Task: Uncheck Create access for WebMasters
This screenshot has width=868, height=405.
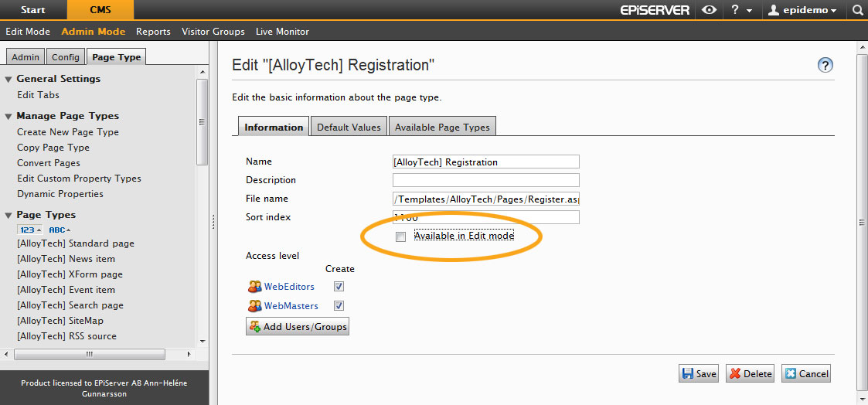Action: tap(339, 306)
